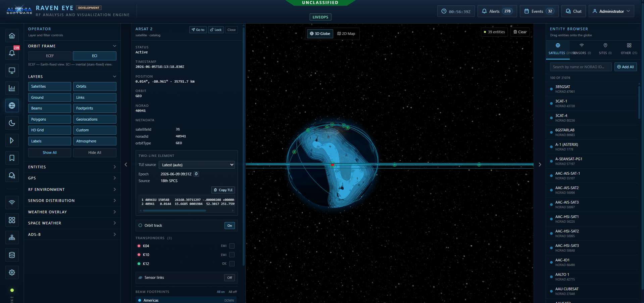Toggle the Orbits layer
The width and height of the screenshot is (644, 303).
pyautogui.click(x=95, y=87)
